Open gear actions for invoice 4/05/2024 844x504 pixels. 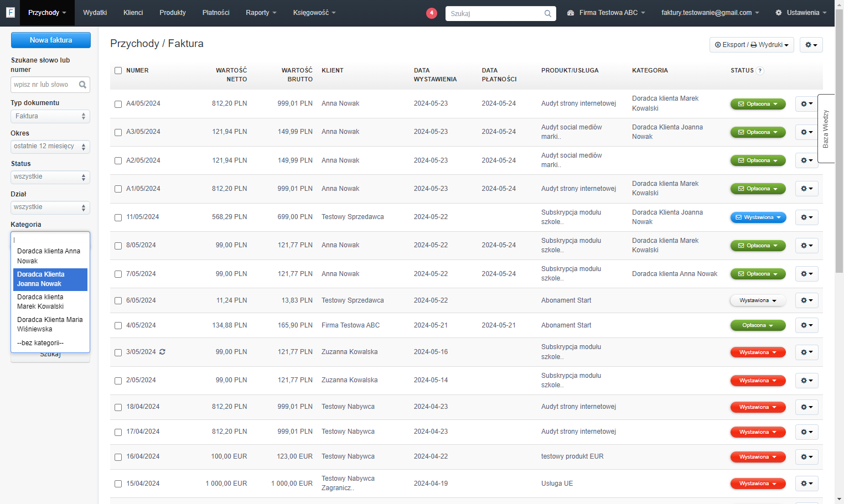(x=806, y=325)
